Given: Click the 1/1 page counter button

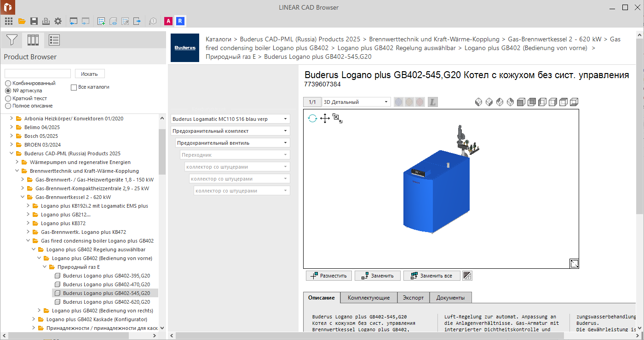Looking at the screenshot, I should [312, 102].
